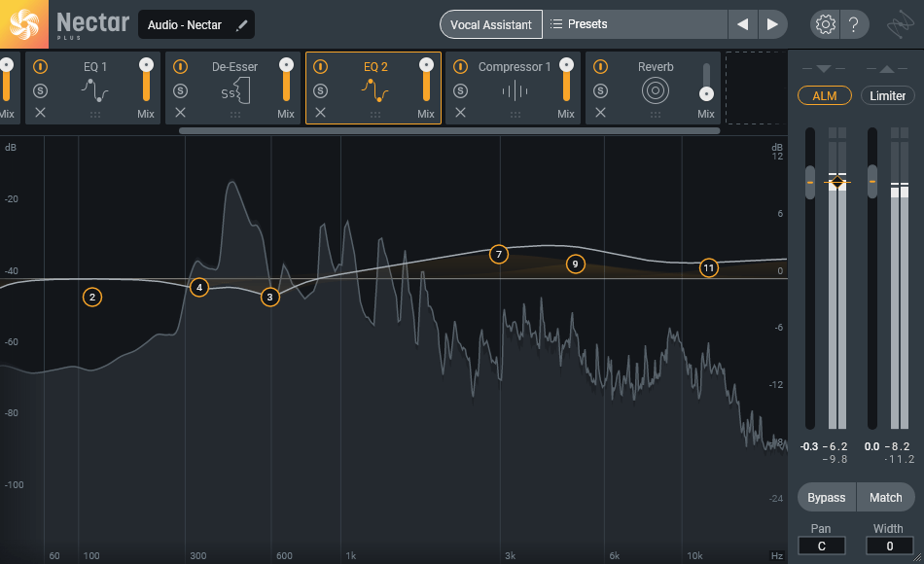Click the window resize grip corner
The height and width of the screenshot is (564, 924).
918,558
